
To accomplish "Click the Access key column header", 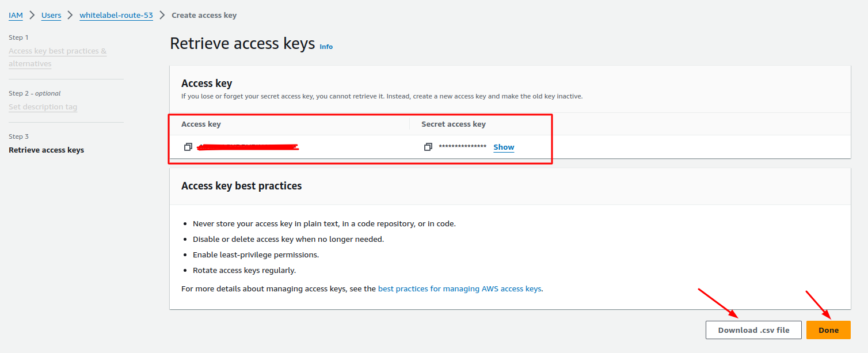I will pos(201,124).
